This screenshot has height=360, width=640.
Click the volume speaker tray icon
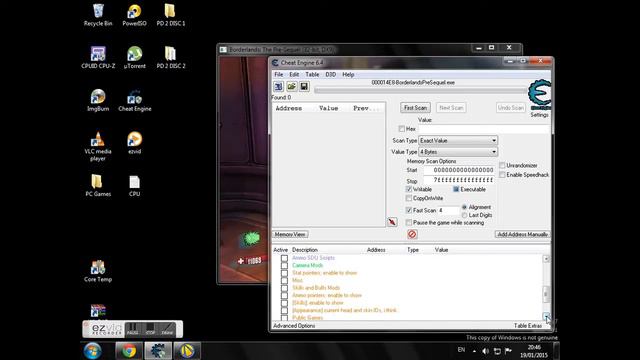pyautogui.click(x=485, y=351)
